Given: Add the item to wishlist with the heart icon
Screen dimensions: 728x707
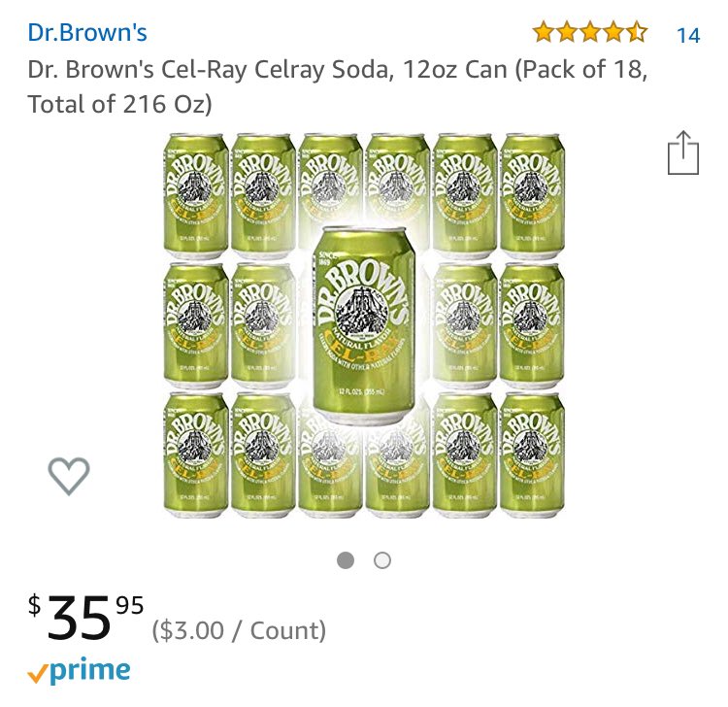Looking at the screenshot, I should (x=69, y=476).
